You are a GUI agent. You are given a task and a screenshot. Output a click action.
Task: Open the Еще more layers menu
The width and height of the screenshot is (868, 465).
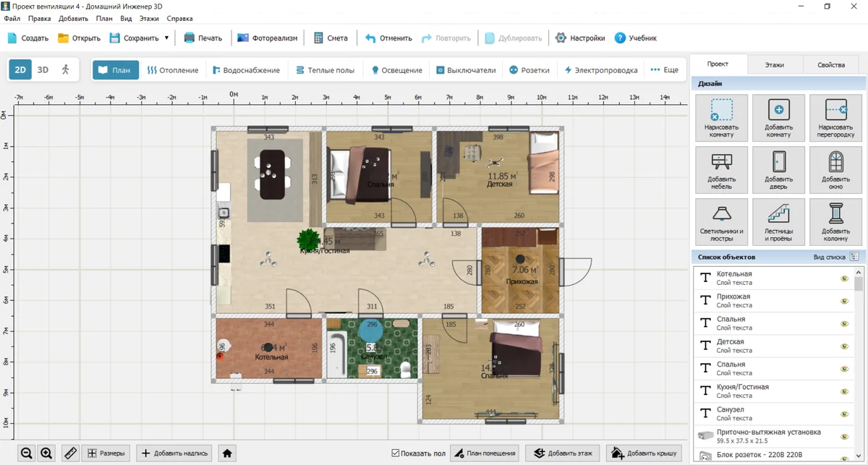(x=664, y=70)
